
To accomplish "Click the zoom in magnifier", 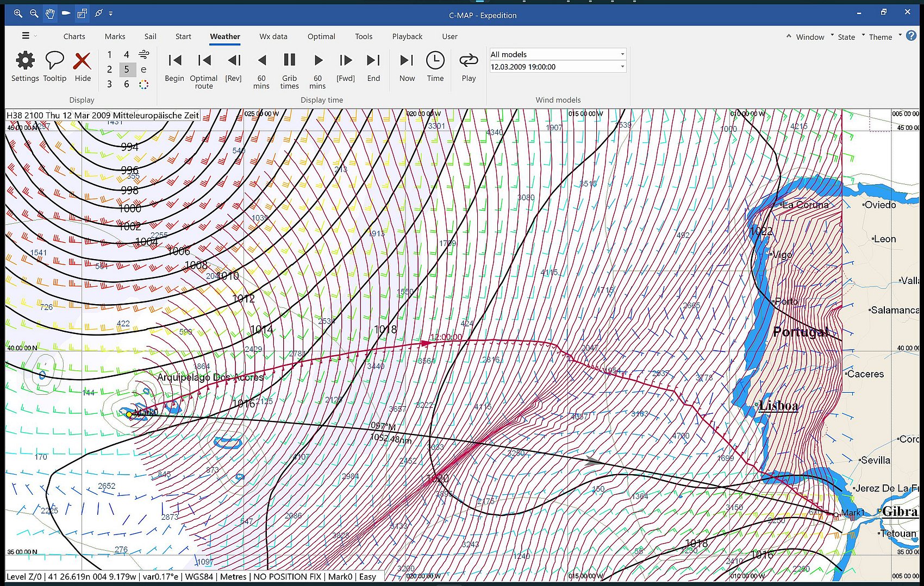I will (x=18, y=14).
